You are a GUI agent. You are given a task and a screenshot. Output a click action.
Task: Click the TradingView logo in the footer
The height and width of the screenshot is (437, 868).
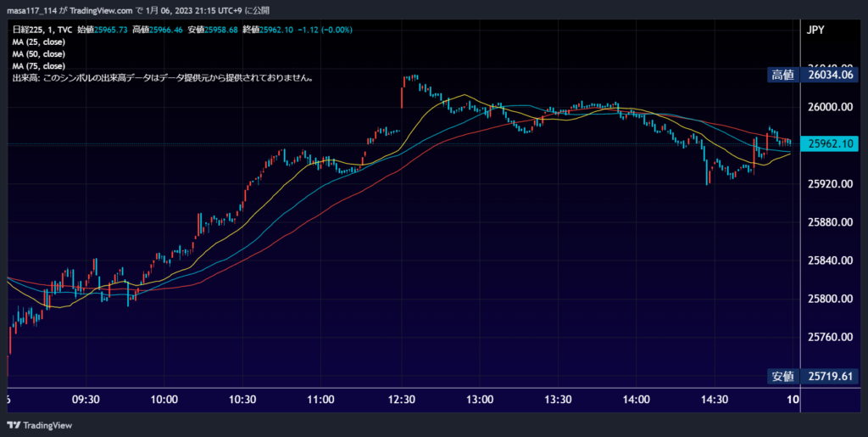[39, 425]
